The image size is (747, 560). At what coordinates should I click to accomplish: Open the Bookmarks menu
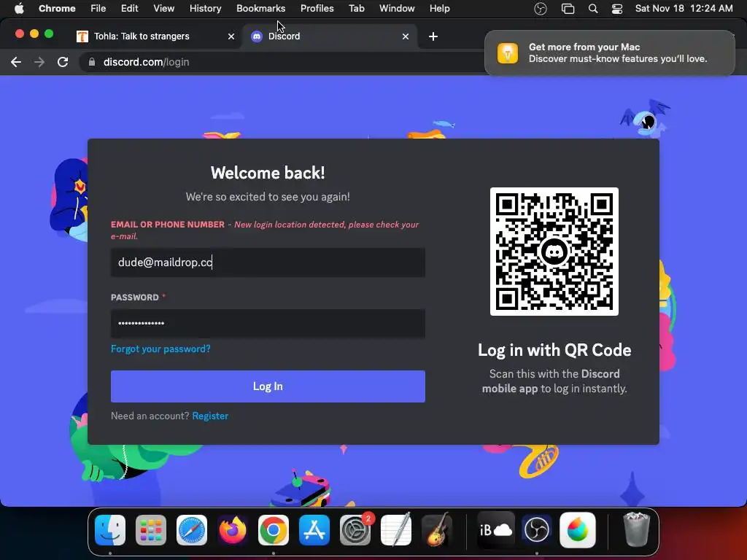tap(260, 9)
